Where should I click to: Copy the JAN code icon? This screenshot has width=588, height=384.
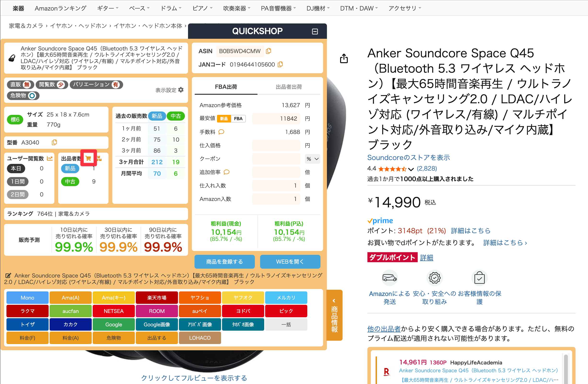280,64
